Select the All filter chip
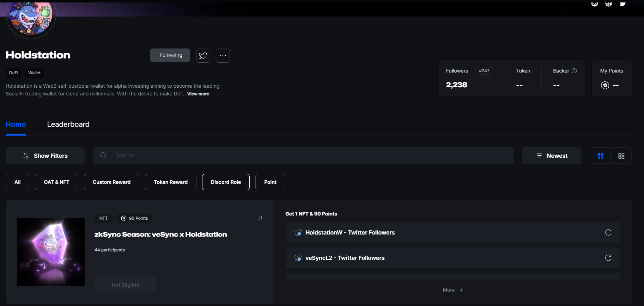 pos(17,182)
